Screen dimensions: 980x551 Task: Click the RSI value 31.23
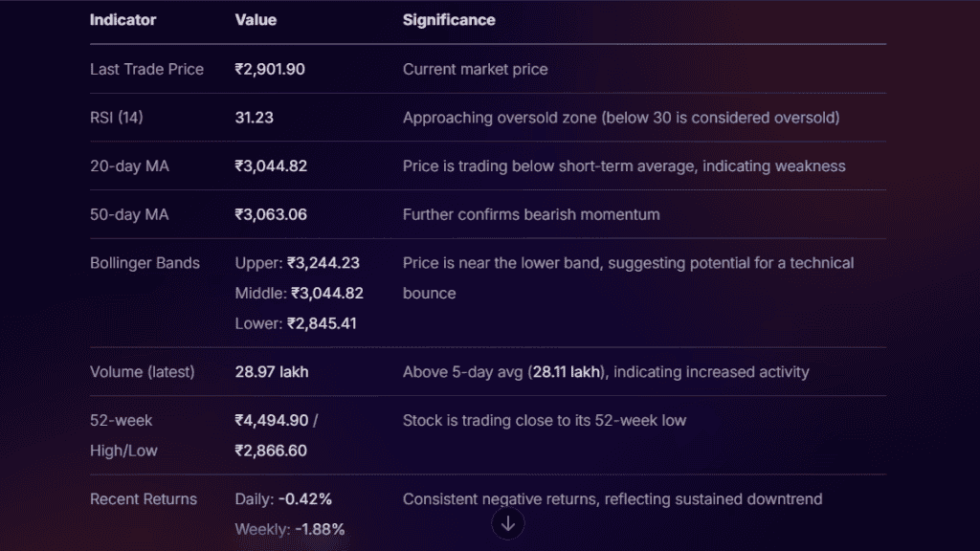[255, 118]
